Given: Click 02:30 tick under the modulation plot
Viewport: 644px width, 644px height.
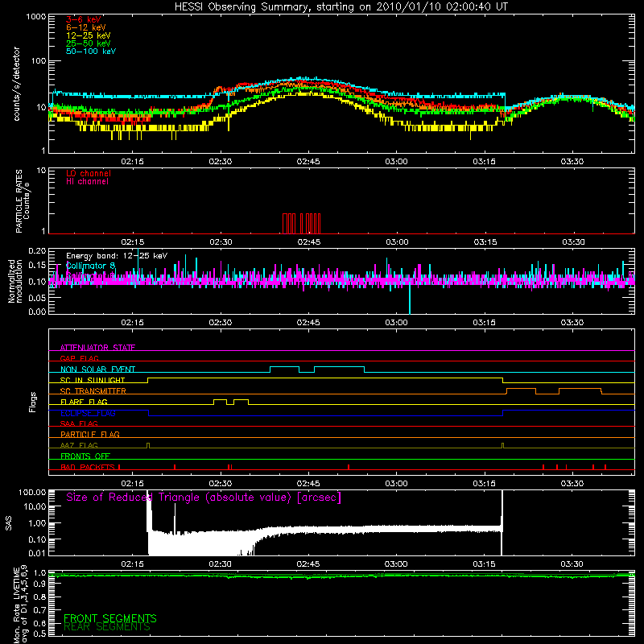Looking at the screenshot, I should pos(220,323).
